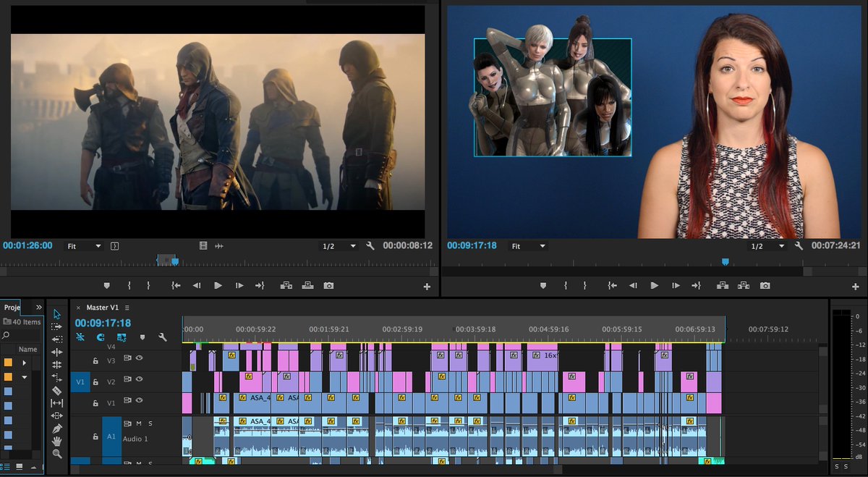Step forward one frame in Source monitor
Viewport: 868px width, 477px height.
(239, 286)
